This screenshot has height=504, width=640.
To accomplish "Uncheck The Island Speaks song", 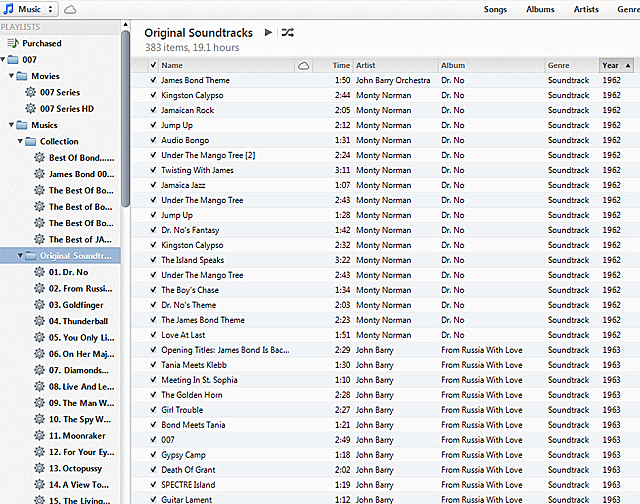I will tap(153, 260).
